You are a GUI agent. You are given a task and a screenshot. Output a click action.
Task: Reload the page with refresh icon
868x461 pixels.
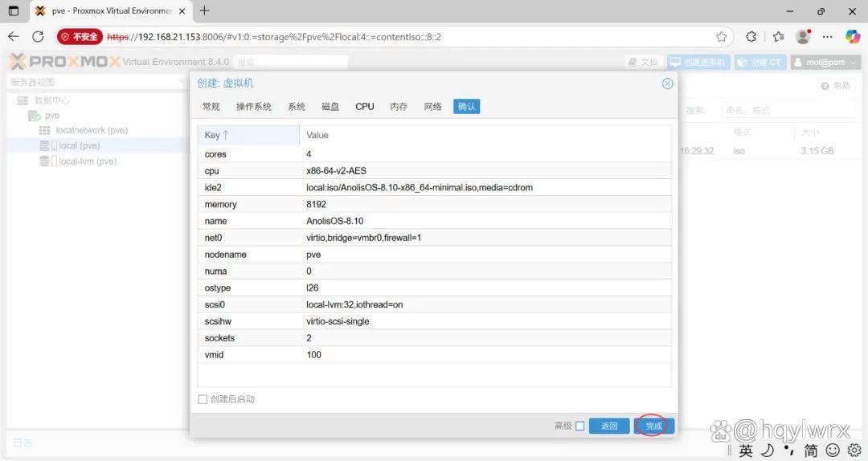(38, 36)
